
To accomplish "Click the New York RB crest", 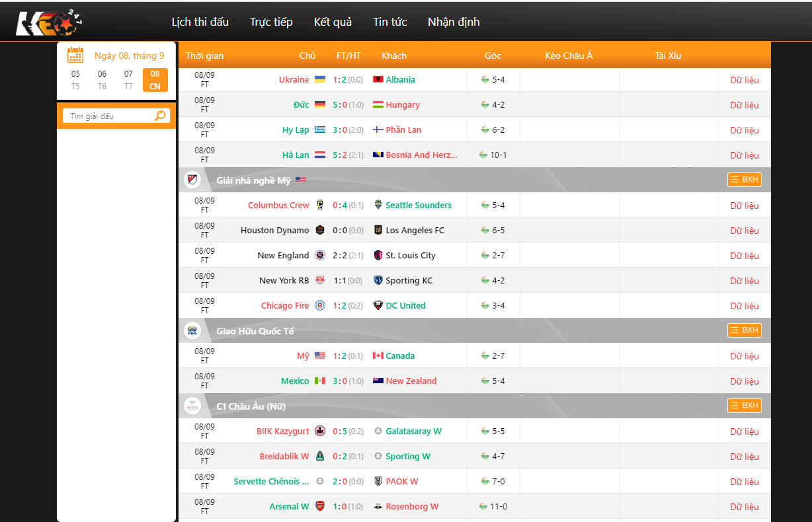I will click(x=320, y=280).
